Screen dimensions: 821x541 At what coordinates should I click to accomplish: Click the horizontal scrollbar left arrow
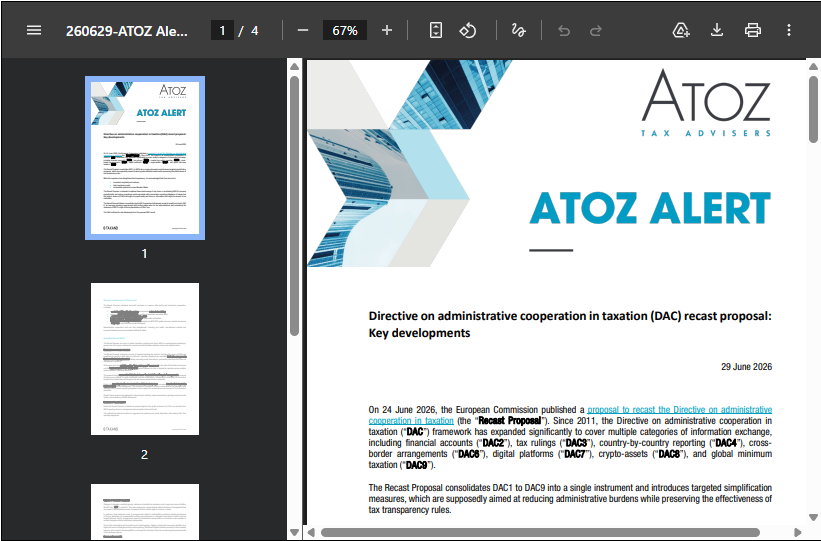tap(311, 533)
